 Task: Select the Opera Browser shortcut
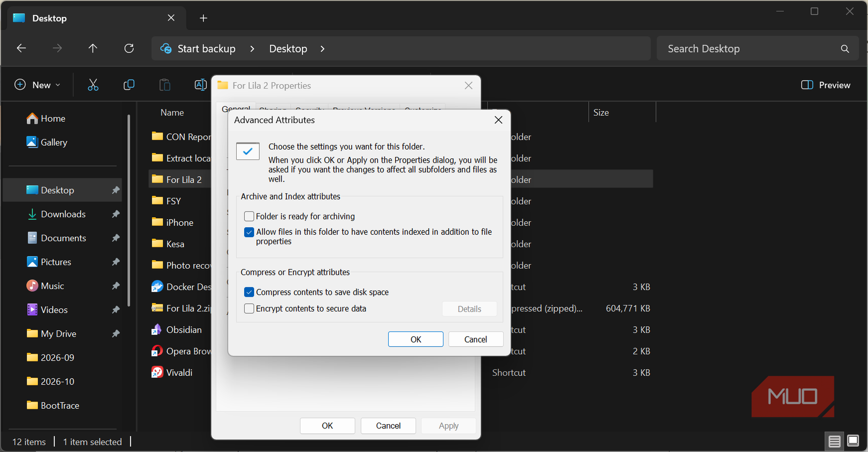(181, 351)
